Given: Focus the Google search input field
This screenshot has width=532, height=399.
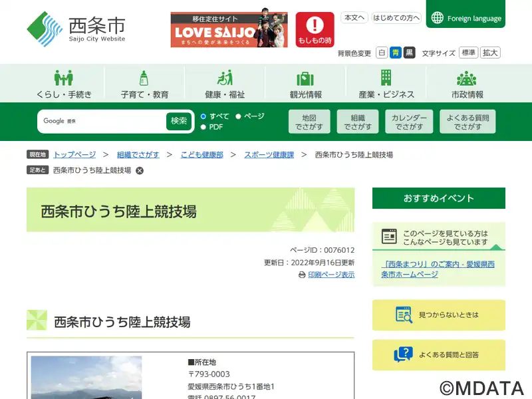Looking at the screenshot, I should 103,121.
